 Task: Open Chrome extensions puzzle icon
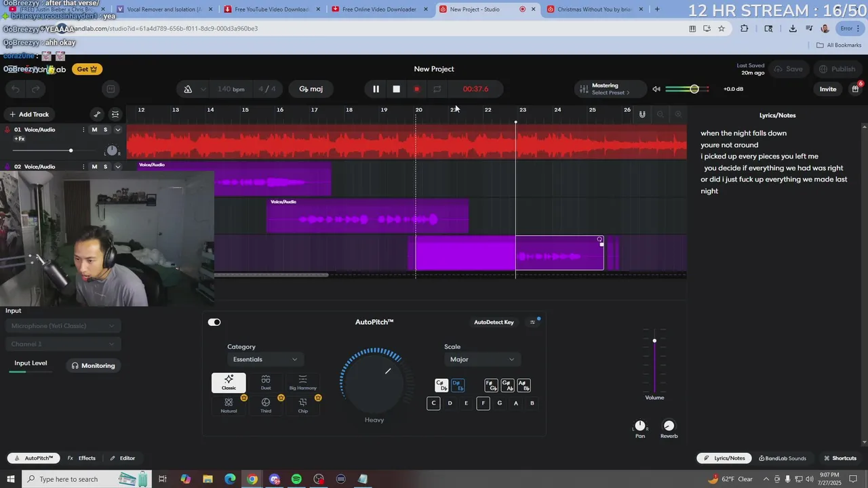point(744,28)
